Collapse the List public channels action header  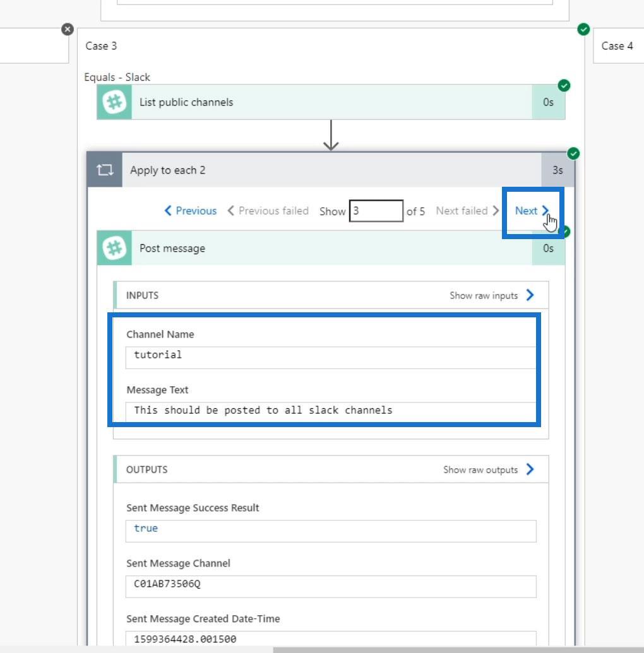[x=331, y=102]
